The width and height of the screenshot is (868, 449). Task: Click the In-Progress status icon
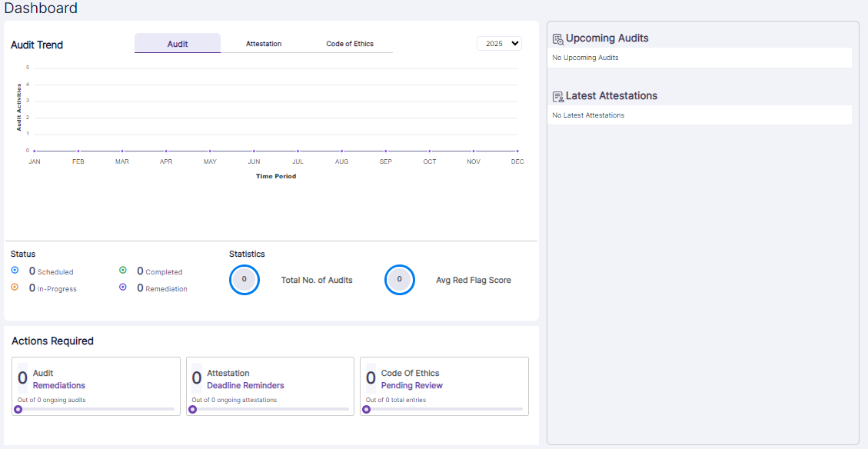[14, 287]
